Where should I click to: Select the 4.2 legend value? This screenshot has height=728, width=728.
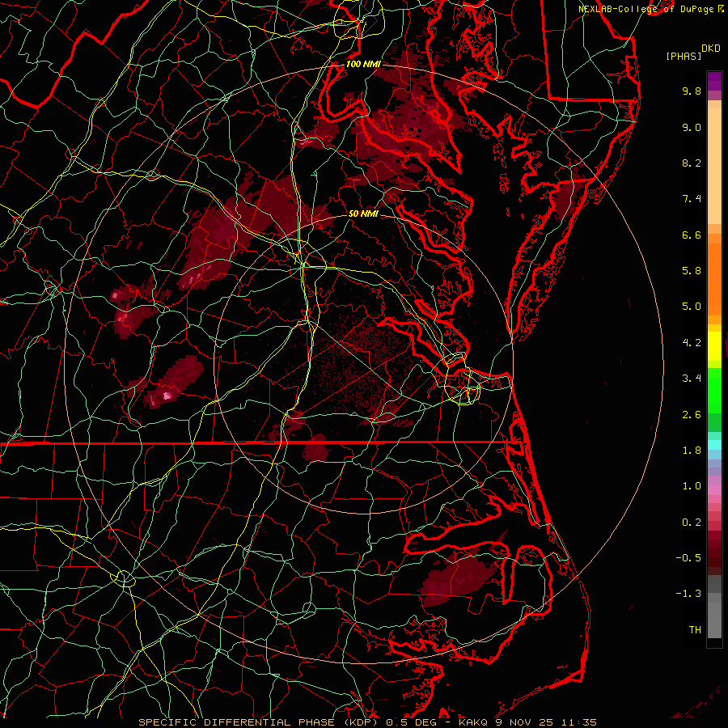[692, 343]
